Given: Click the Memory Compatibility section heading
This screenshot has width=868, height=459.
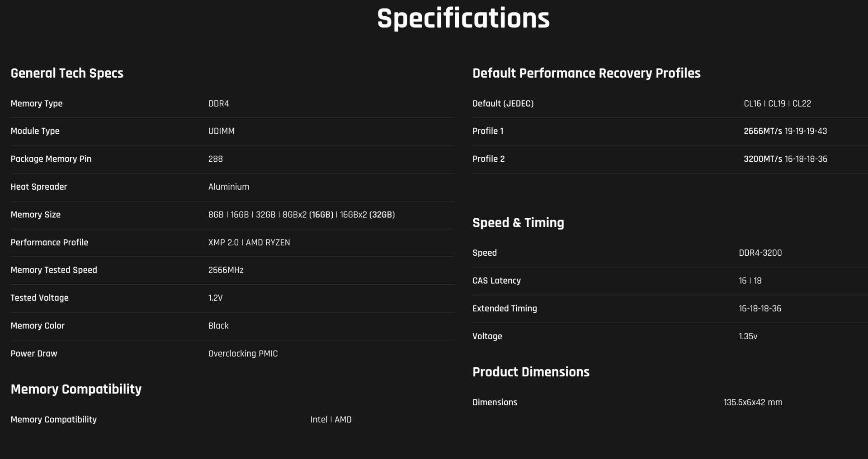Looking at the screenshot, I should [76, 389].
